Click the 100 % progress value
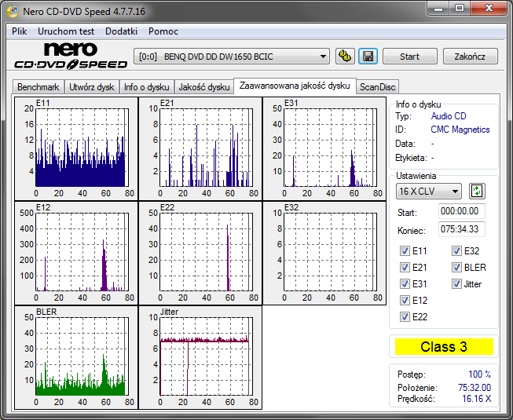Image resolution: width=513 pixels, height=420 pixels. point(480,374)
